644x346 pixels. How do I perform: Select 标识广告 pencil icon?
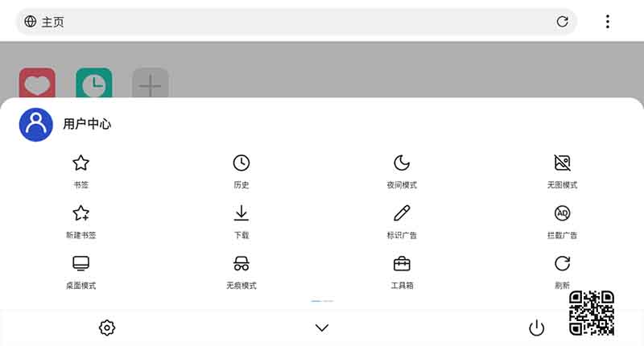[402, 213]
